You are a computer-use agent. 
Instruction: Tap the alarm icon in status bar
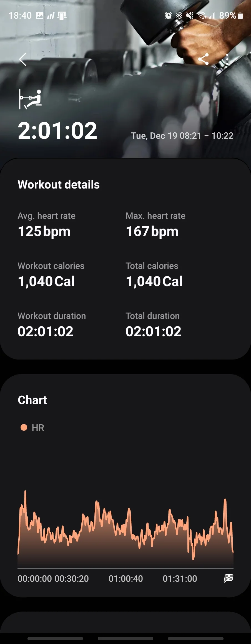click(x=168, y=16)
